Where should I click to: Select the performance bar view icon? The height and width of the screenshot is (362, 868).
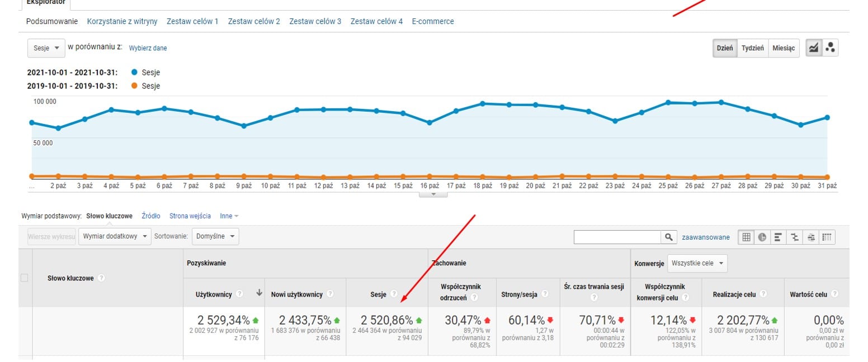pyautogui.click(x=778, y=237)
